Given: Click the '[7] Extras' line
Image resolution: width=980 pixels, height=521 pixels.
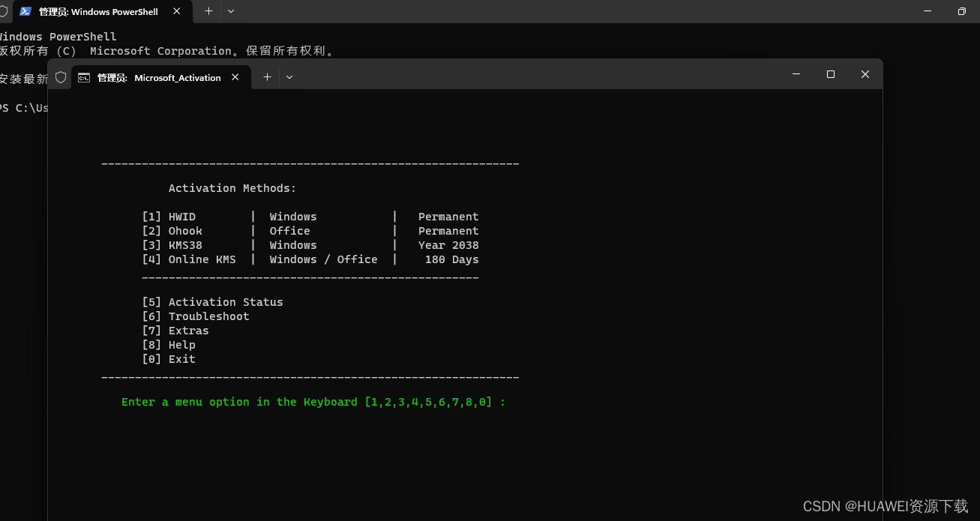Looking at the screenshot, I should 175,331.
